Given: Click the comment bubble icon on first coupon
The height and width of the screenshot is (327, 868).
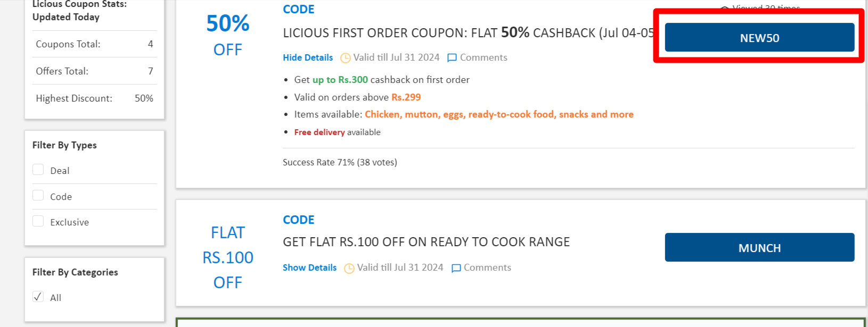Looking at the screenshot, I should [x=452, y=57].
